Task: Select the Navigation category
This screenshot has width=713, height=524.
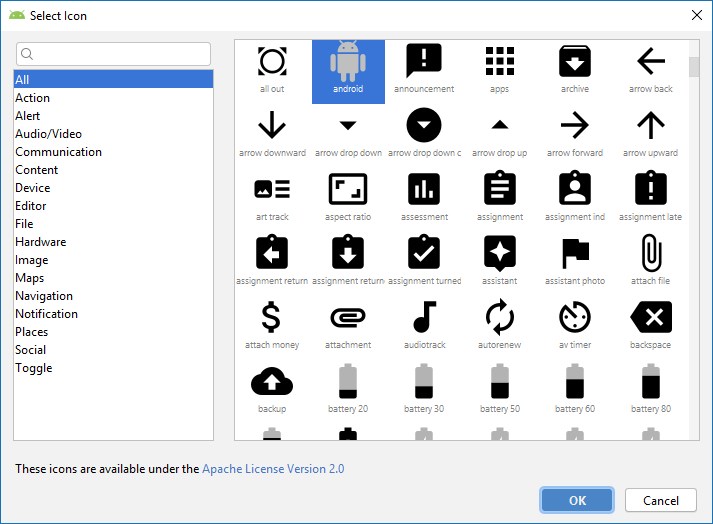Action: click(113, 296)
